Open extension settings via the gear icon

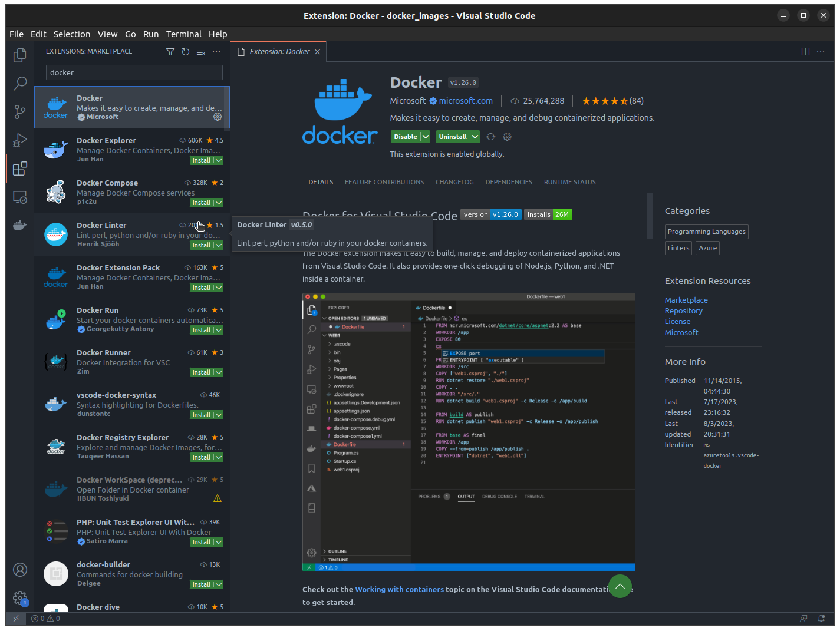click(x=507, y=136)
